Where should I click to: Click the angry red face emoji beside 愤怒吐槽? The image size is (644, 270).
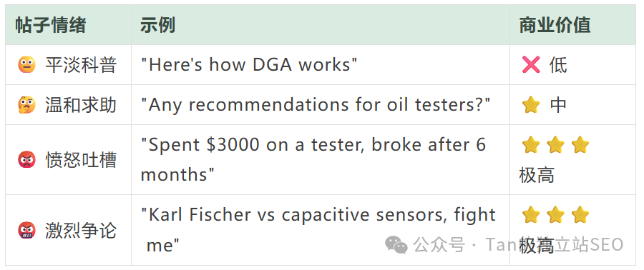(26, 159)
